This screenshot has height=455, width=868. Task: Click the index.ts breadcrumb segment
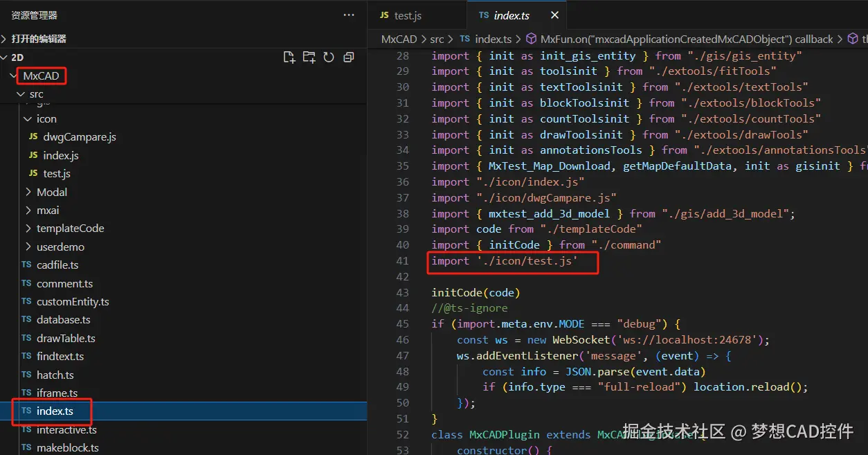tap(493, 39)
